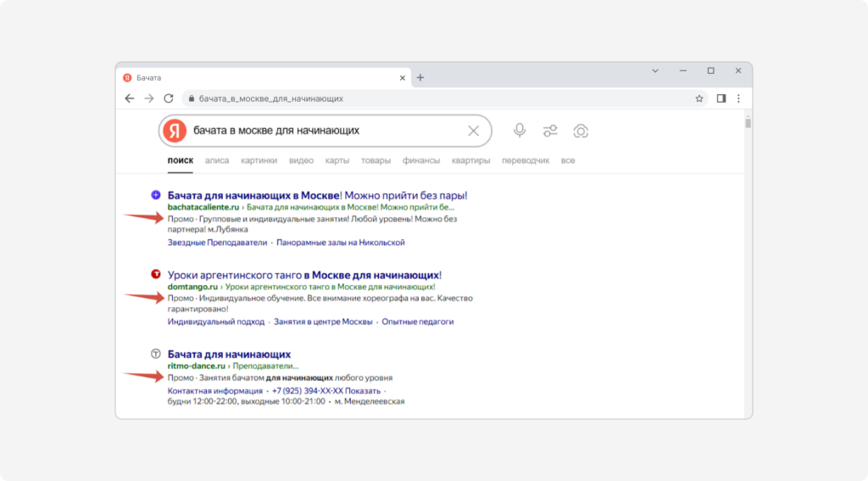Viewport: 868px width, 481px height.
Task: Click the domtango.ru green URL
Action: pos(192,287)
